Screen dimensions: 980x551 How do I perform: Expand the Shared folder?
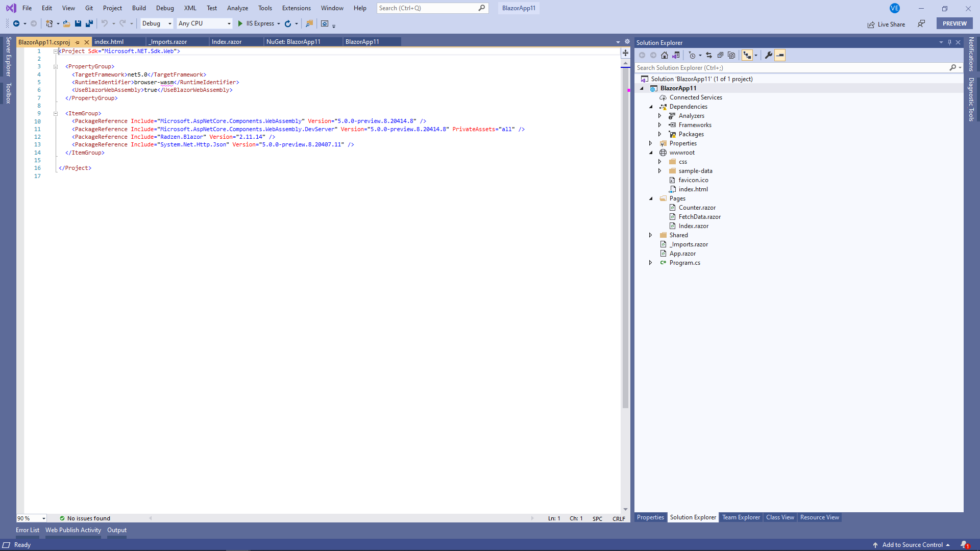tap(650, 235)
